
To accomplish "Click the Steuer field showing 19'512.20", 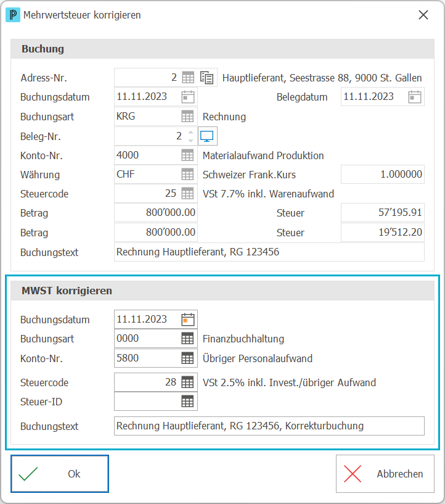I will click(x=383, y=233).
